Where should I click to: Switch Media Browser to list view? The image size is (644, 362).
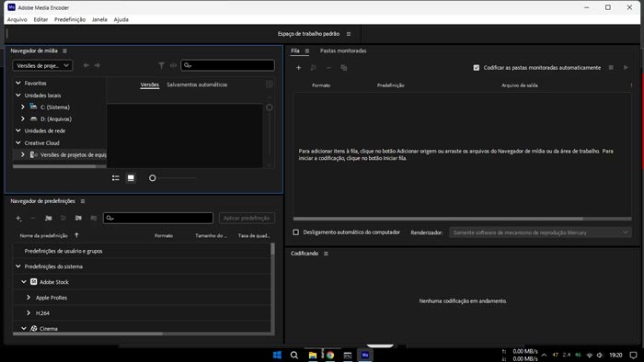click(116, 178)
